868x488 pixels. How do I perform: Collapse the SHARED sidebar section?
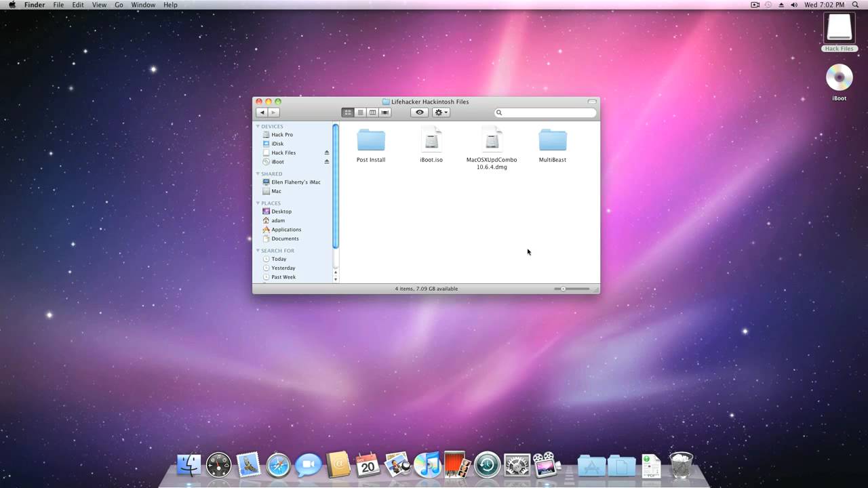pyautogui.click(x=258, y=174)
